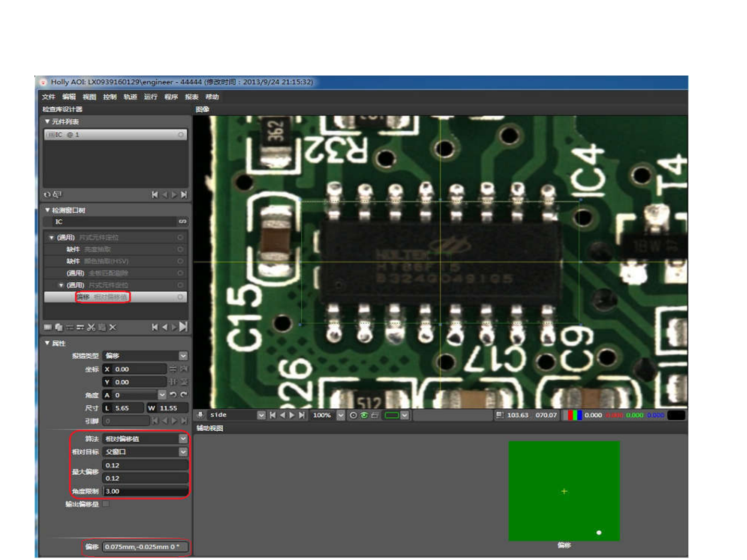Click the rotate clockwise arrow beside the angle field
Screen dimensions: 747x560
tap(183, 395)
